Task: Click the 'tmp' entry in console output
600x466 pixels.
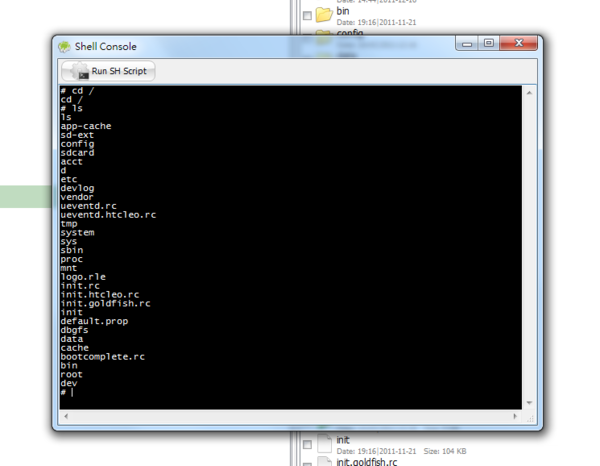Action: click(x=68, y=224)
